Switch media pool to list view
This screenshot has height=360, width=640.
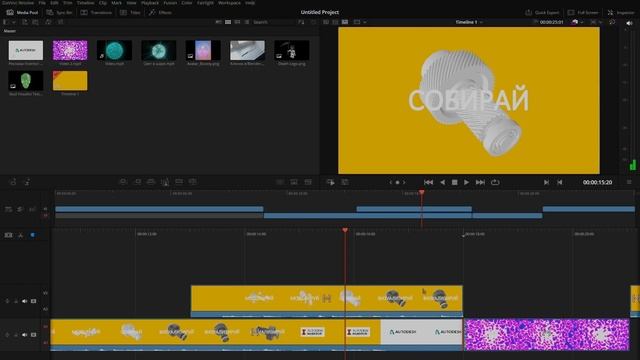pyautogui.click(x=247, y=22)
